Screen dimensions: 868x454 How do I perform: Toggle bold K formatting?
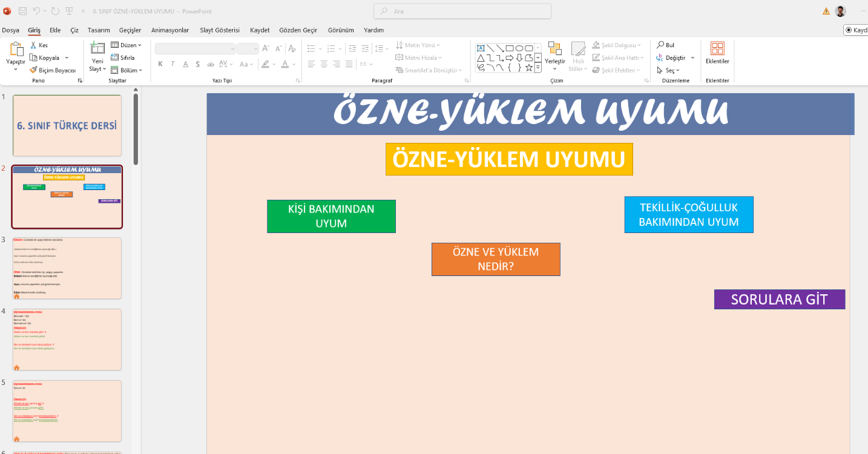coord(160,64)
